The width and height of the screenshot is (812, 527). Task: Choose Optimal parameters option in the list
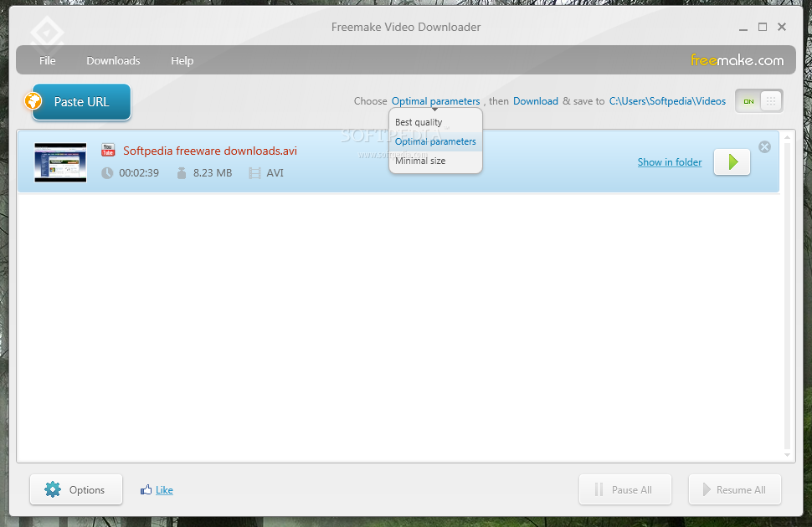pos(435,141)
